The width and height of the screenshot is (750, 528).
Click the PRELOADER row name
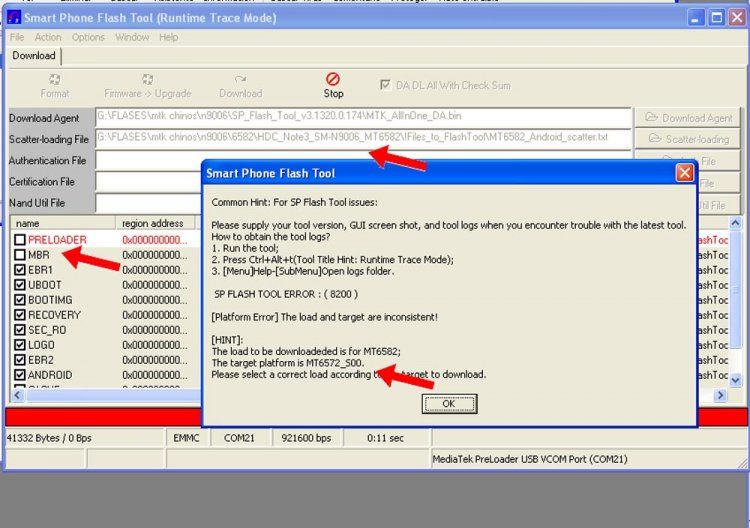tap(57, 240)
